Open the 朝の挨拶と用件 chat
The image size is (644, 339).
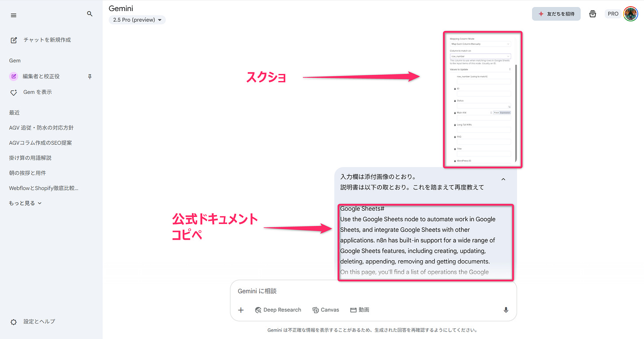tap(27, 173)
